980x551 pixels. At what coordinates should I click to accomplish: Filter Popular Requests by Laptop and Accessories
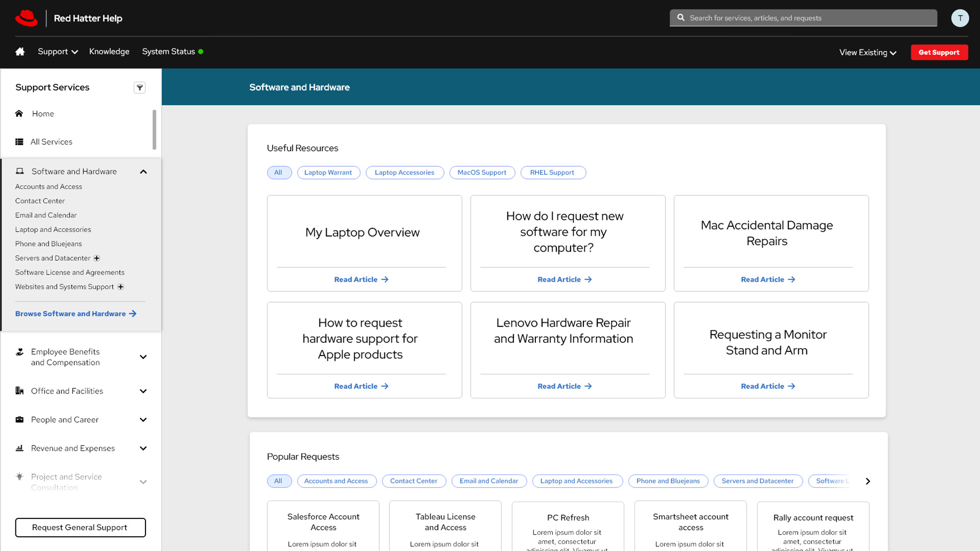coord(577,481)
